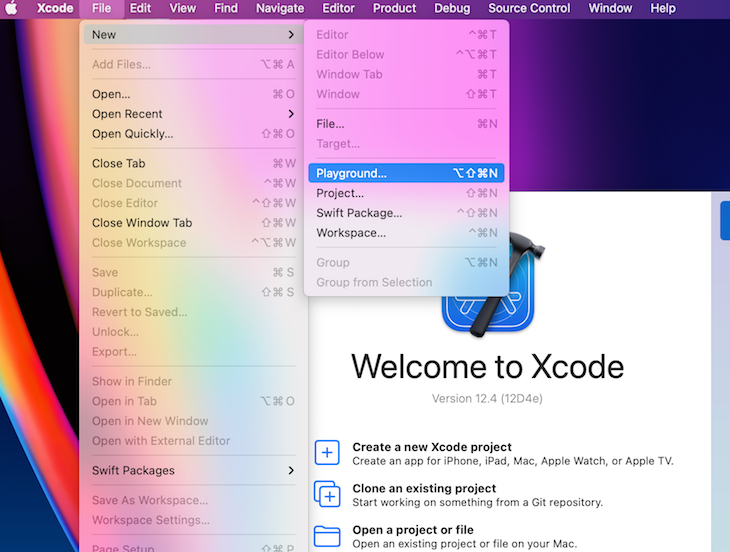Click Create a new Xcode project link

tap(432, 447)
